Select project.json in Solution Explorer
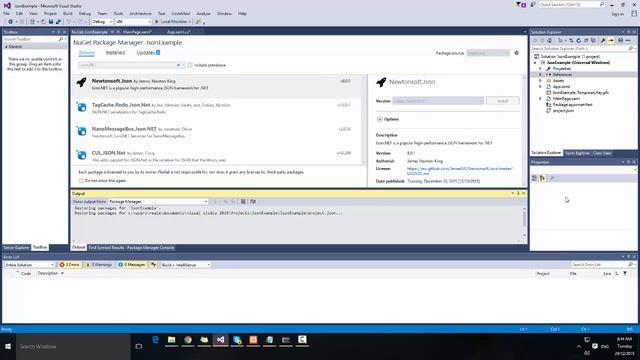This screenshot has height=360, width=640. (563, 111)
